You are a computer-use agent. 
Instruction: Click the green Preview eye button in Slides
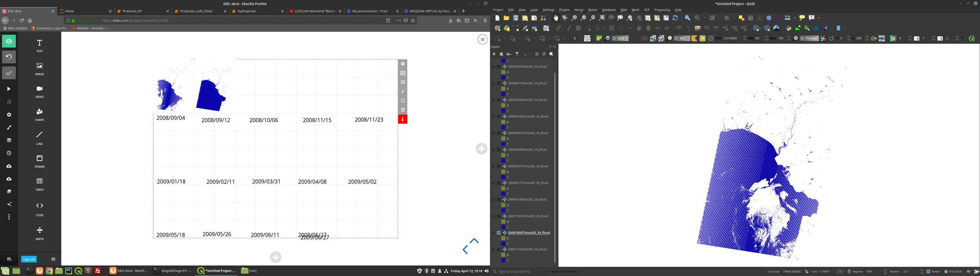tap(9, 41)
